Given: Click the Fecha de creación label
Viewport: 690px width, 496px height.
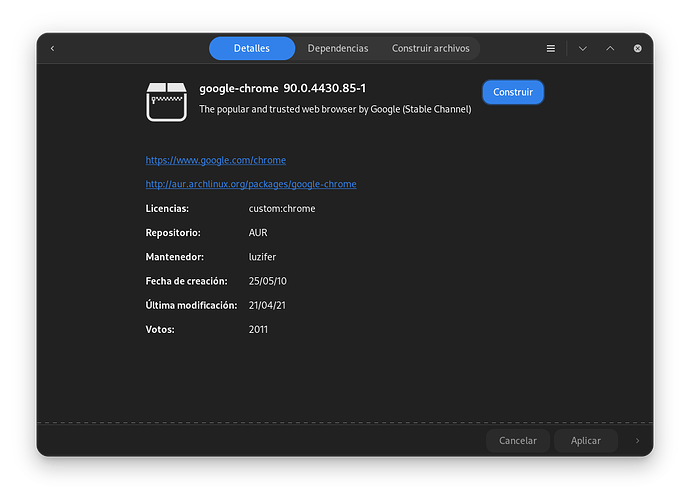Looking at the screenshot, I should point(187,281).
